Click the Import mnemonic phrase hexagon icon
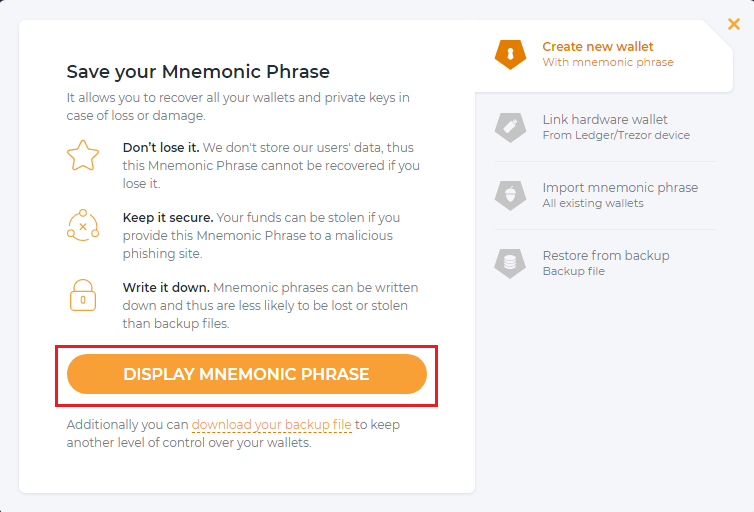The height and width of the screenshot is (512, 754). [510, 195]
